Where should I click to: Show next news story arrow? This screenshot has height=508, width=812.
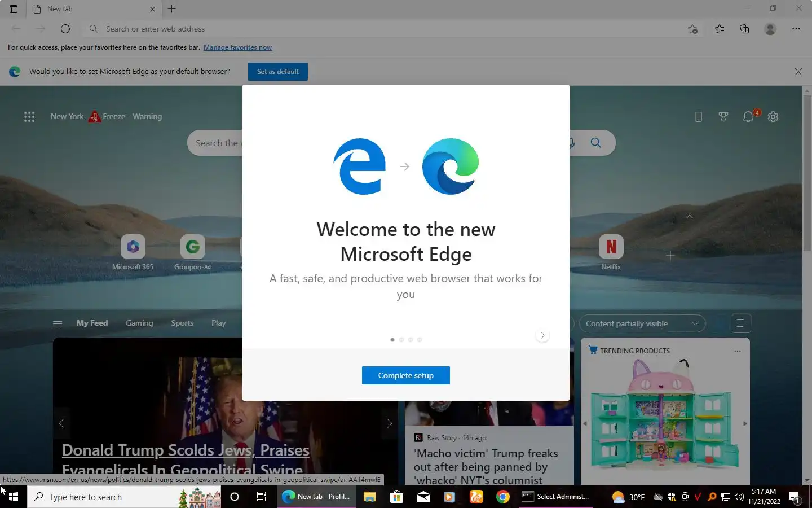pos(389,423)
